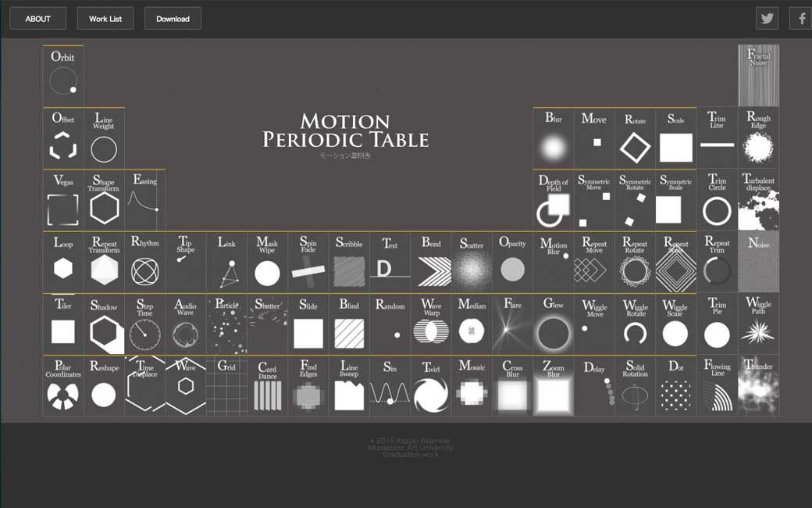This screenshot has height=508, width=812.
Task: Select the Orbit motion tile
Action: coord(63,75)
